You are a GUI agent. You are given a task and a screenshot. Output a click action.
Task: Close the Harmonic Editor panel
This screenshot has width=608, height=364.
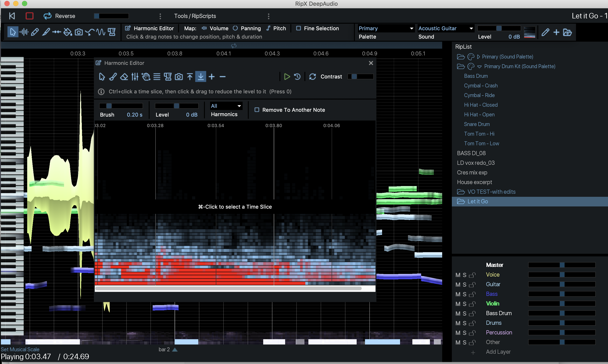pos(371,63)
